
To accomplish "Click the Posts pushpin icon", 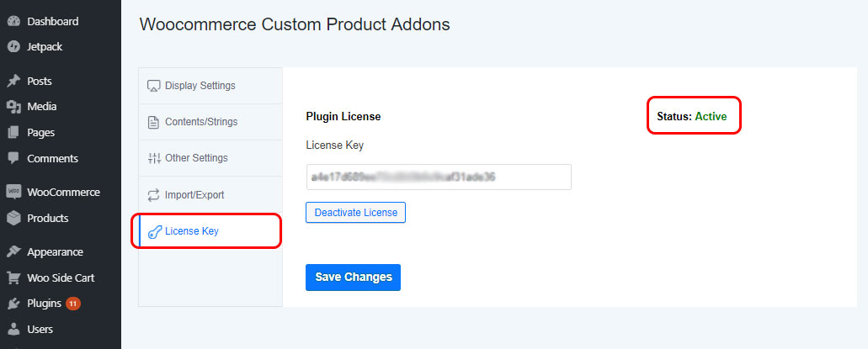I will 13,82.
